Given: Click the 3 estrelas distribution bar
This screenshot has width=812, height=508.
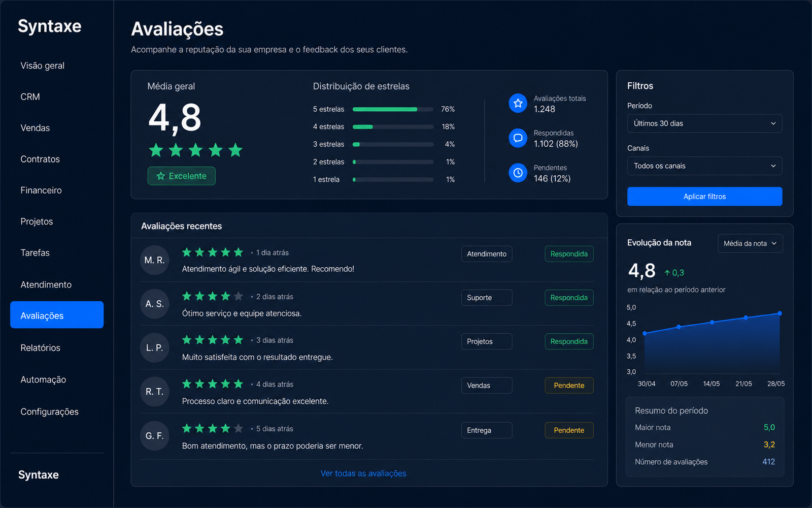Looking at the screenshot, I should pyautogui.click(x=393, y=144).
